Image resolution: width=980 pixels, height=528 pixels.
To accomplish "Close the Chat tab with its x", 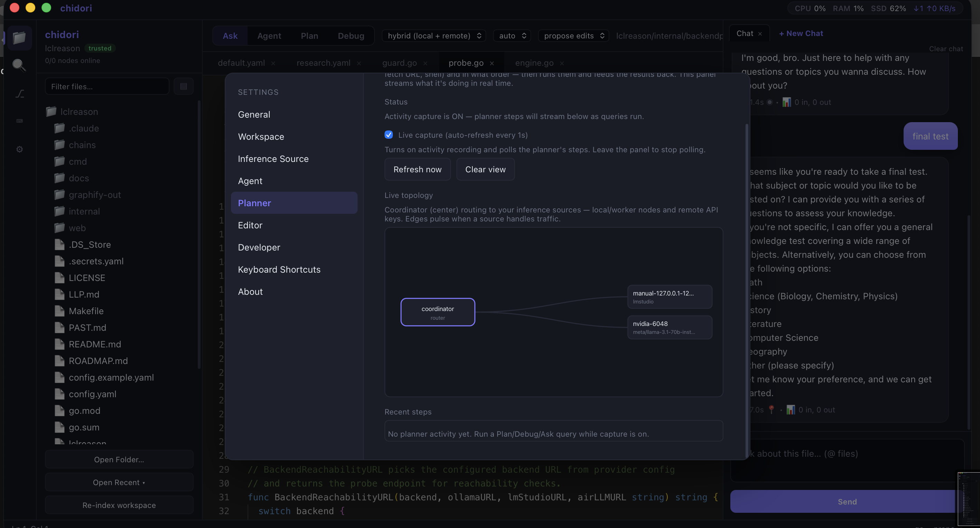I will [760, 34].
